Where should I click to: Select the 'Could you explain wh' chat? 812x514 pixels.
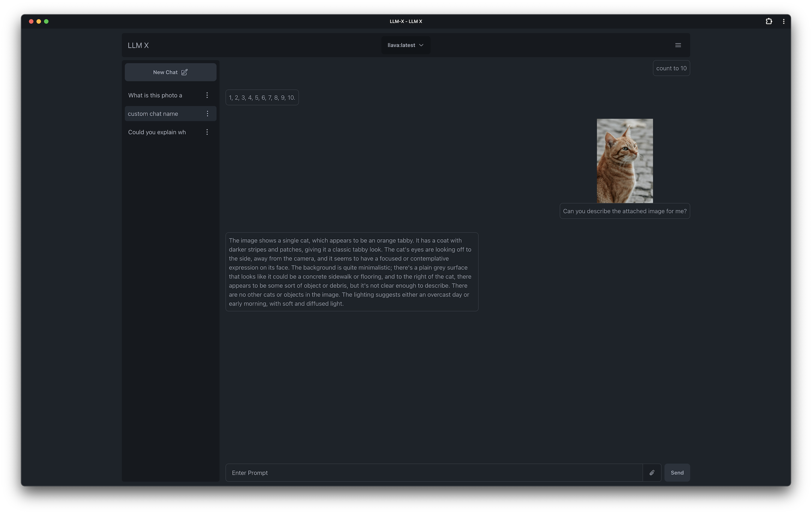tap(156, 132)
